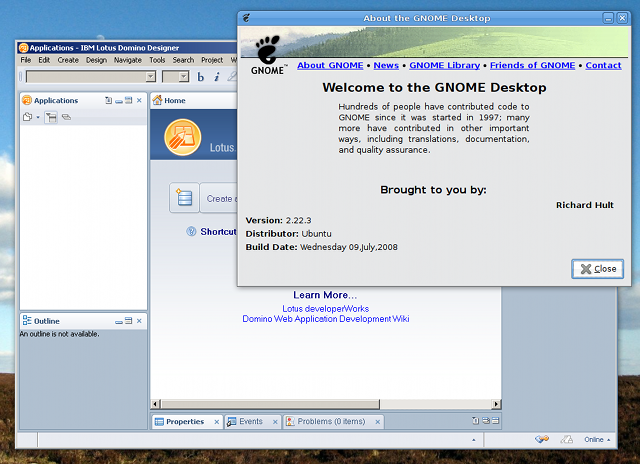The height and width of the screenshot is (464, 640).
Task: Click the new application folder icon
Action: pyautogui.click(x=27, y=117)
